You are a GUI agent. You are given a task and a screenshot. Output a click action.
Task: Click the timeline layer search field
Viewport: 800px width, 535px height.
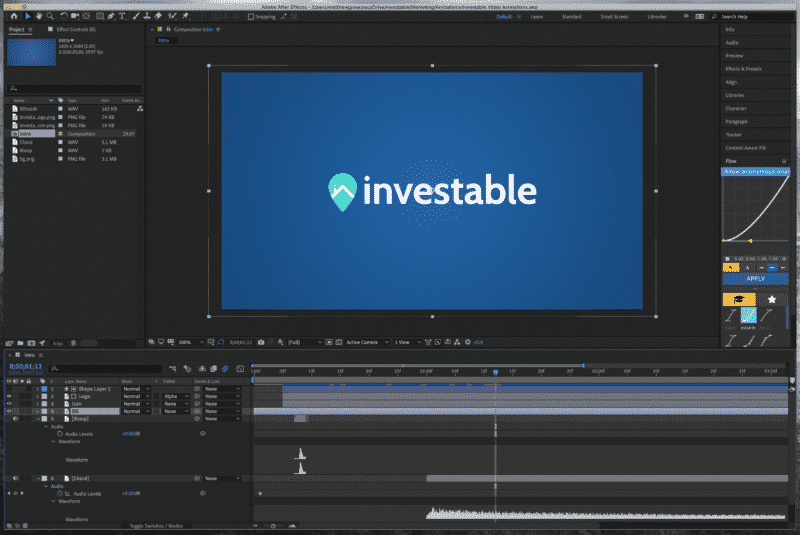(105, 368)
